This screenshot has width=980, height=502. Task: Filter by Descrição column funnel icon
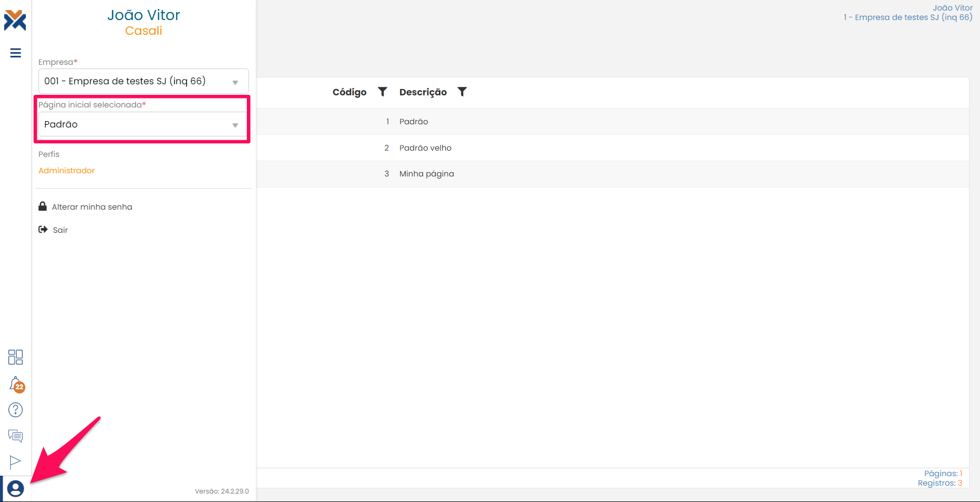462,92
